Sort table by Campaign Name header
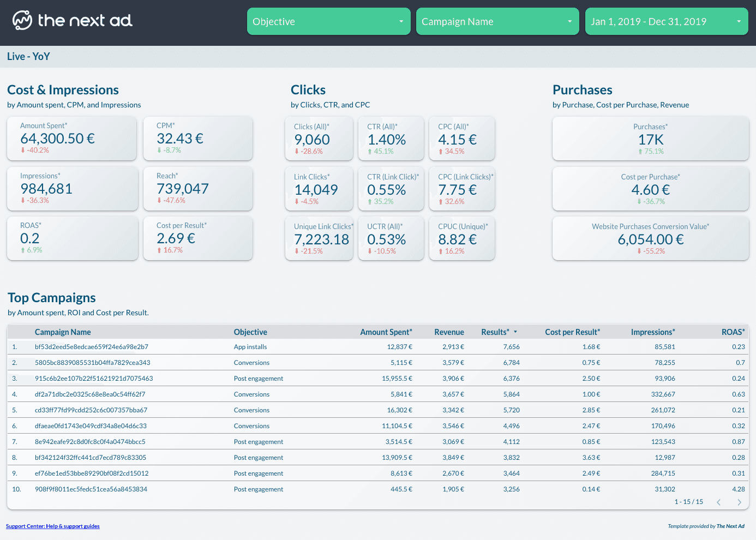The width and height of the screenshot is (756, 540). pyautogui.click(x=63, y=332)
